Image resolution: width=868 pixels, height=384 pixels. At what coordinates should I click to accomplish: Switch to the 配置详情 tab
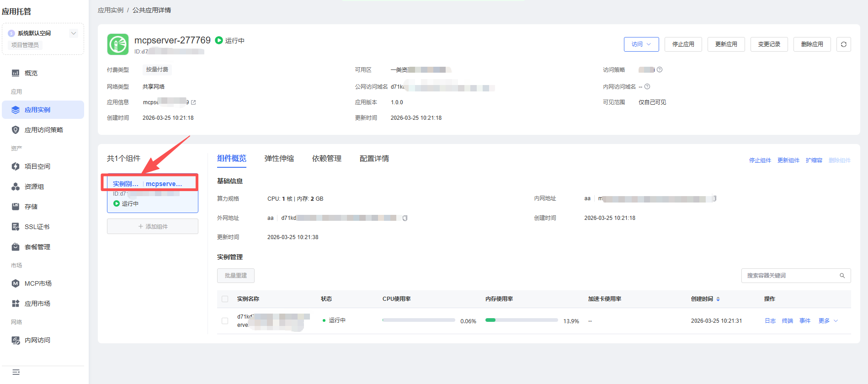[374, 159]
